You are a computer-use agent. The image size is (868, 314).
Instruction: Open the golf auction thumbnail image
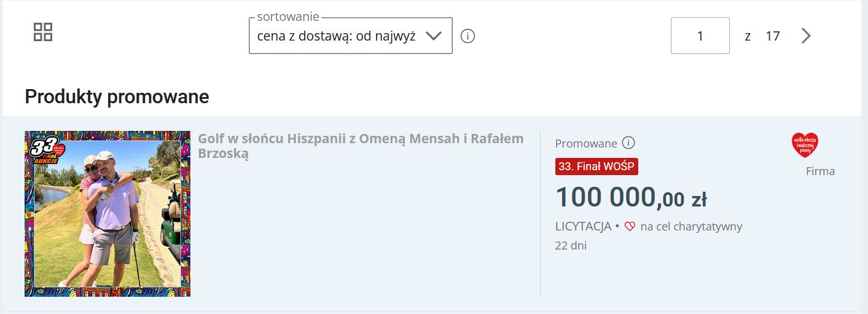point(108,214)
